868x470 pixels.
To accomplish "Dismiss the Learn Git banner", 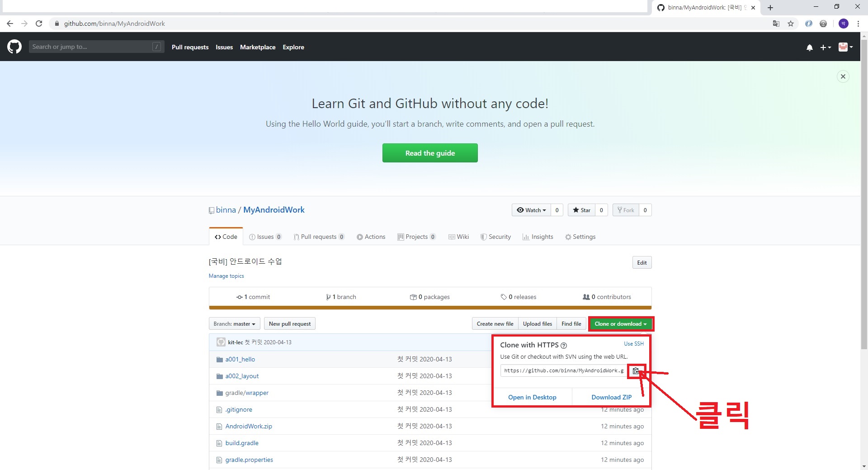I will pos(843,76).
